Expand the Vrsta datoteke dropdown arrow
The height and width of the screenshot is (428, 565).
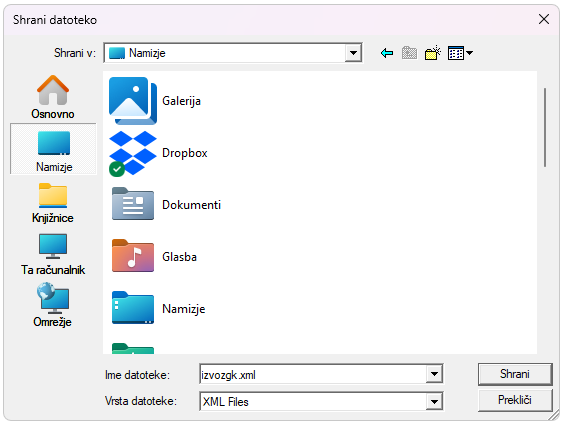point(434,401)
